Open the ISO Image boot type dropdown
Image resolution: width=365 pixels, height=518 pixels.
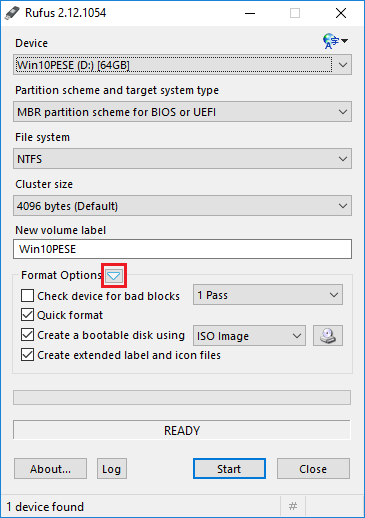click(x=249, y=336)
